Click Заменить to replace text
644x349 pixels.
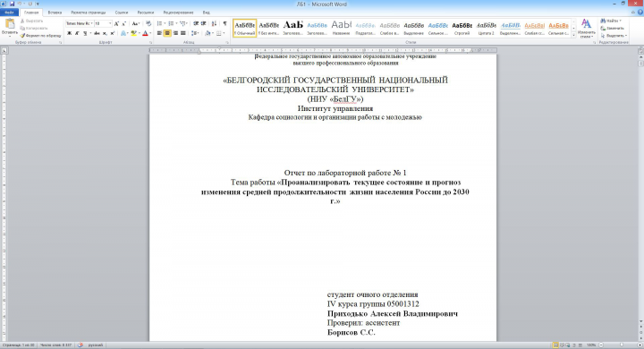click(612, 28)
